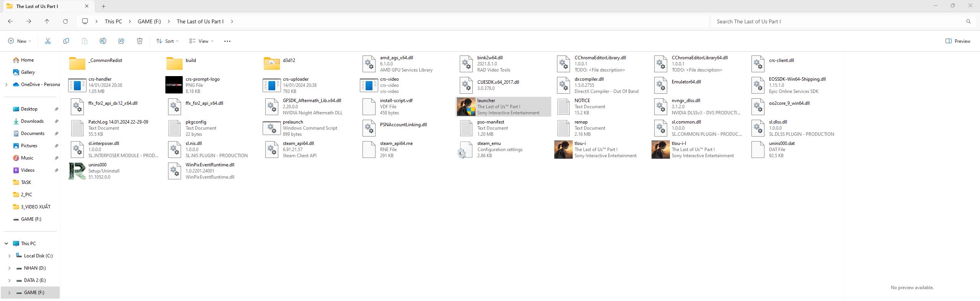Click This PC in the breadcrumb

point(113,21)
